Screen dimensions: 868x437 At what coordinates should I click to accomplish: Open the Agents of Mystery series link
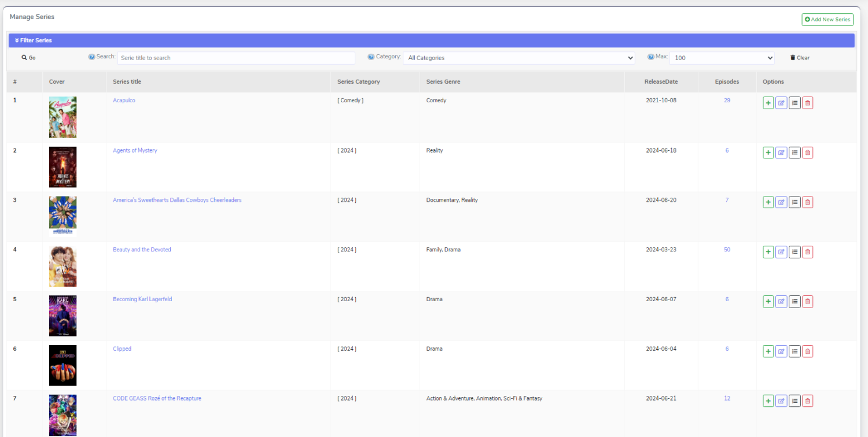tap(135, 150)
